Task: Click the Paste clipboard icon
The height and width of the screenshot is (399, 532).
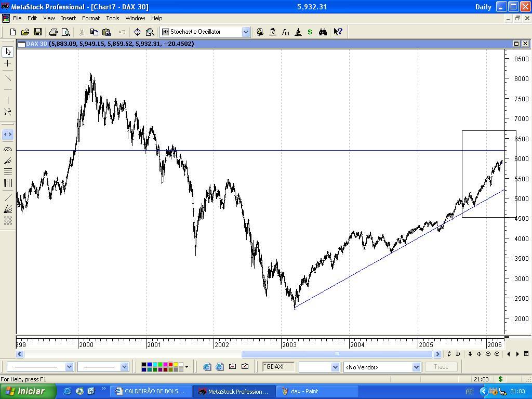Action: (x=107, y=32)
